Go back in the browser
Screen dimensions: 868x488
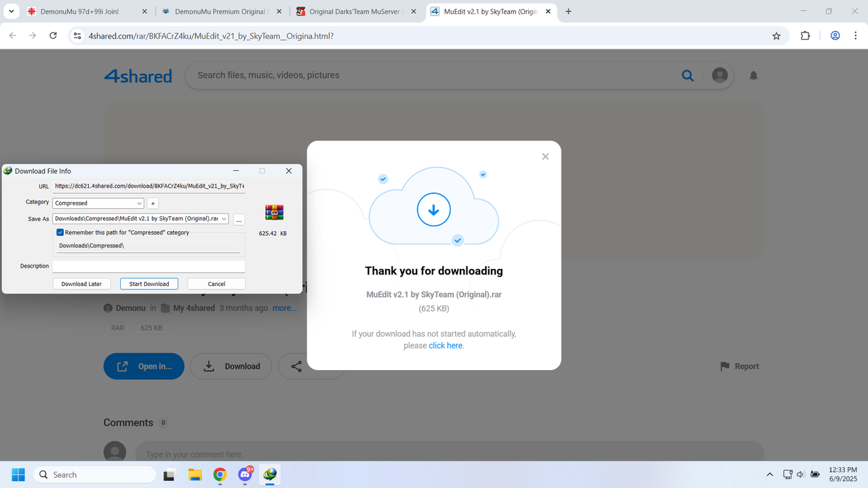pyautogui.click(x=12, y=36)
